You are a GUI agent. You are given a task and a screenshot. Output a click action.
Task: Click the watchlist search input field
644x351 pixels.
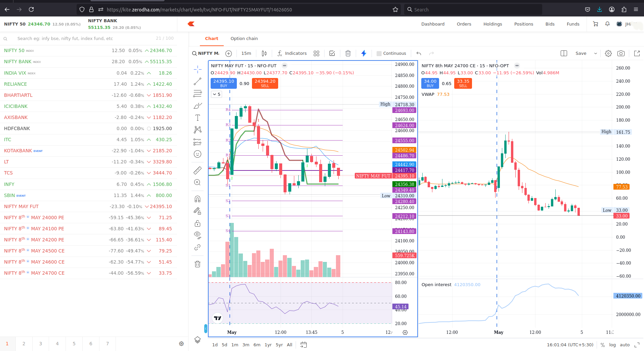click(x=84, y=39)
